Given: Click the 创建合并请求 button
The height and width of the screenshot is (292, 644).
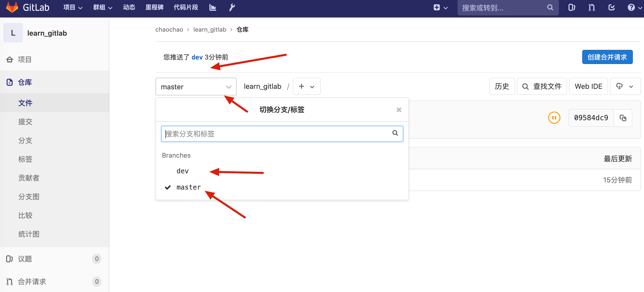Looking at the screenshot, I should point(607,57).
